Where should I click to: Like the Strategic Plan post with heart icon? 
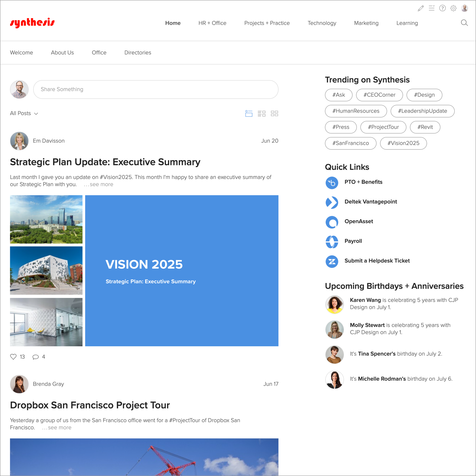coord(13,357)
